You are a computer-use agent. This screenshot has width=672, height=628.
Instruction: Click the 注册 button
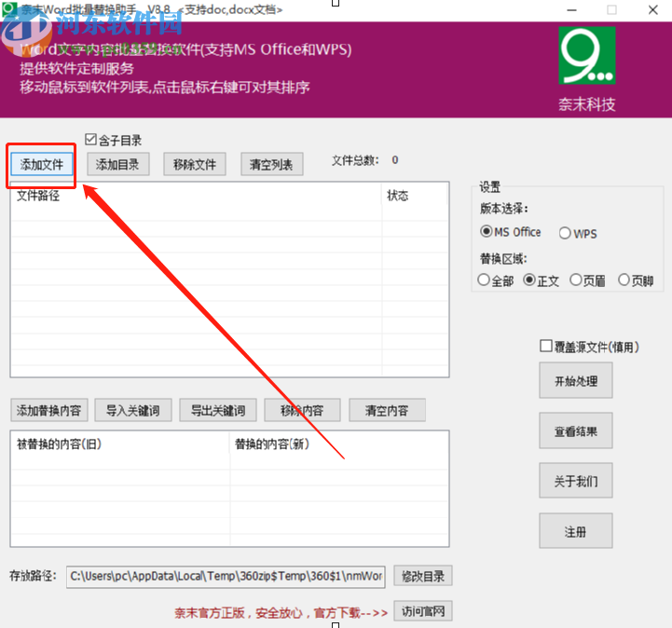[576, 531]
